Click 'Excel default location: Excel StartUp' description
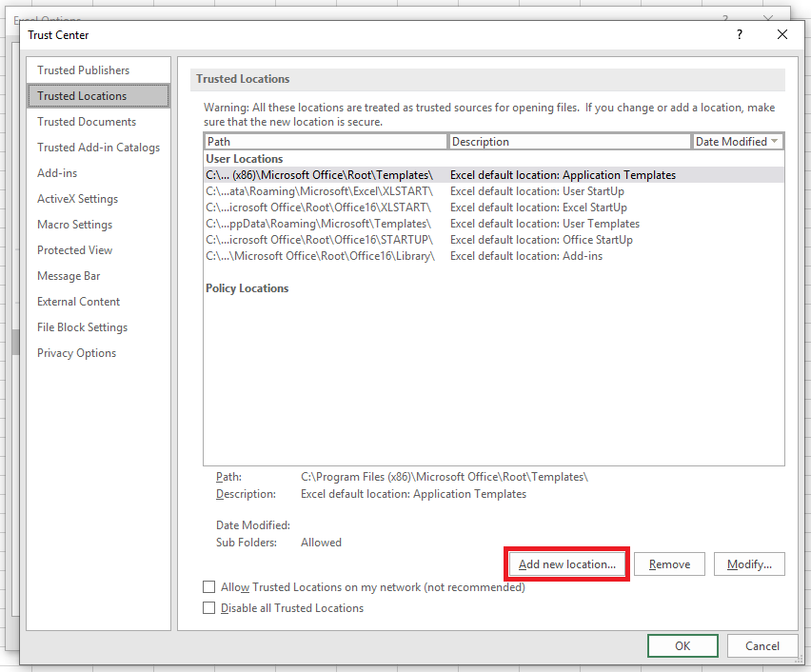The height and width of the screenshot is (672, 811). pyautogui.click(x=539, y=207)
